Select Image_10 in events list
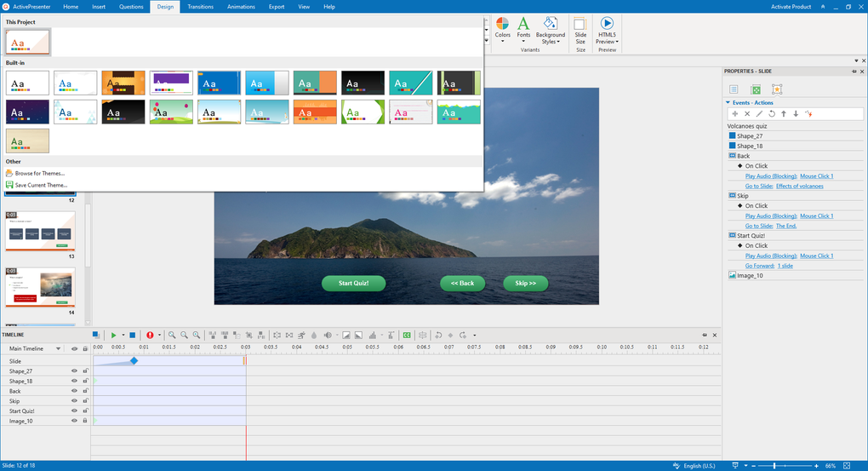This screenshot has height=471, width=868. [750, 275]
